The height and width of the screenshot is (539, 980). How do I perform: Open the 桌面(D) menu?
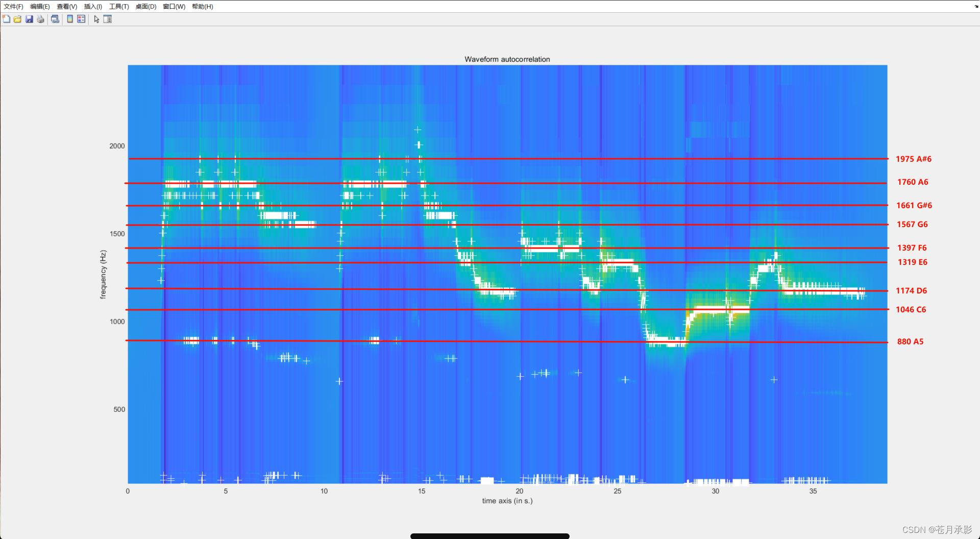[146, 7]
